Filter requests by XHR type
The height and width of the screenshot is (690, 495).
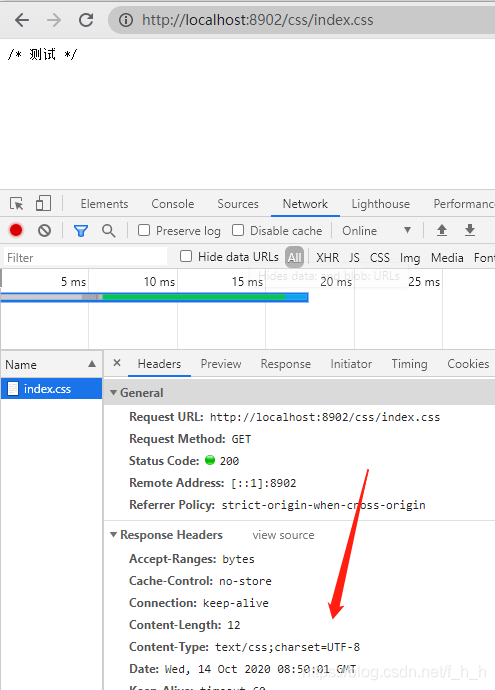(x=327, y=257)
